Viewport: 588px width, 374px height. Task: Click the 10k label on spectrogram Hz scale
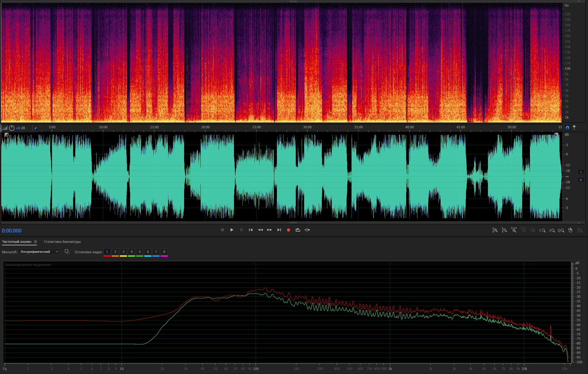[x=568, y=68]
